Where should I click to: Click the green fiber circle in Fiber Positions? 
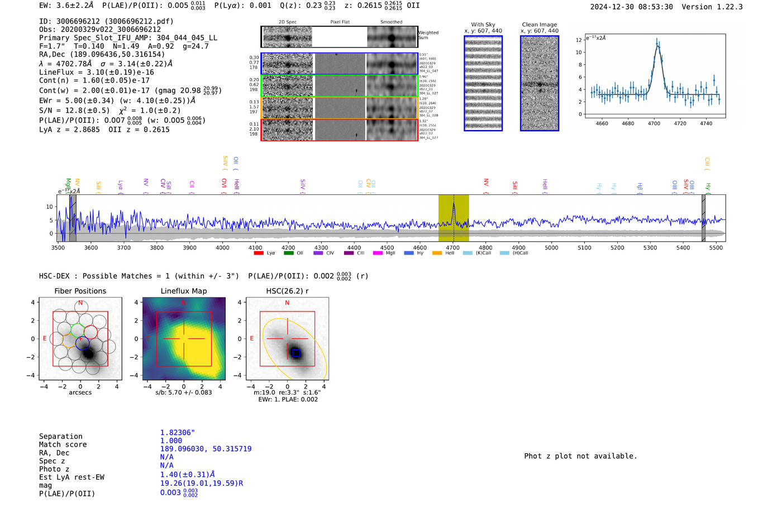(x=78, y=330)
